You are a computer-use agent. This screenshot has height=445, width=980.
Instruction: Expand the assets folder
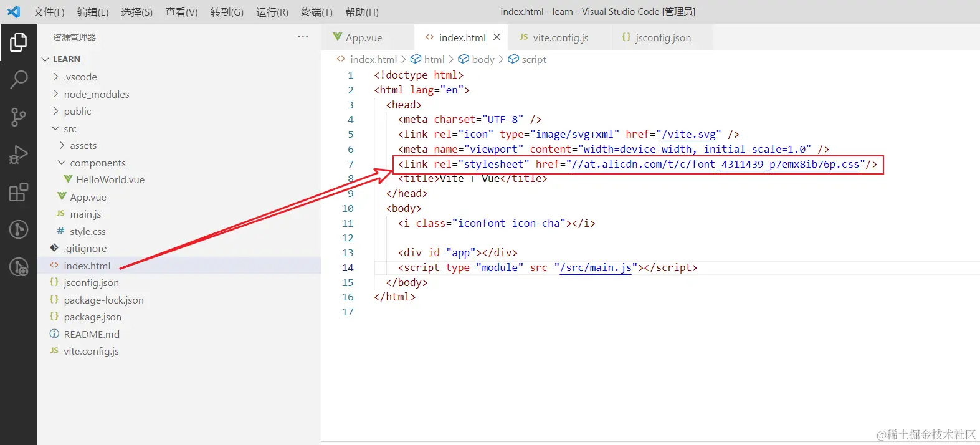tap(62, 145)
